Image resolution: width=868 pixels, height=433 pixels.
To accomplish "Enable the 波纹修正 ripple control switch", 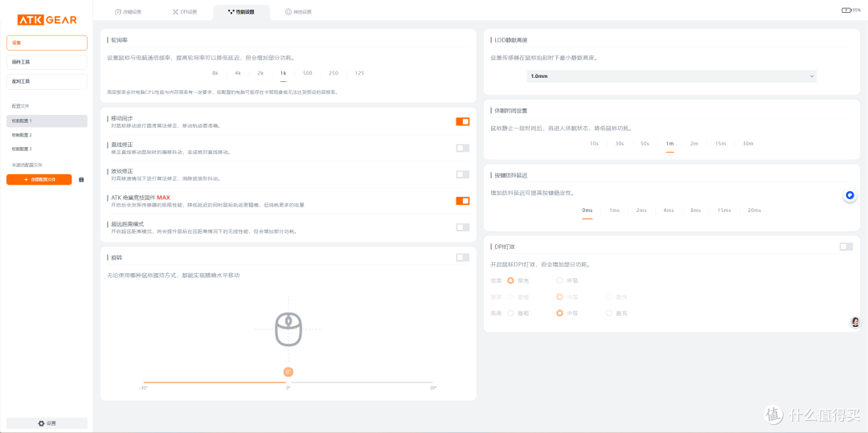I will click(x=463, y=174).
